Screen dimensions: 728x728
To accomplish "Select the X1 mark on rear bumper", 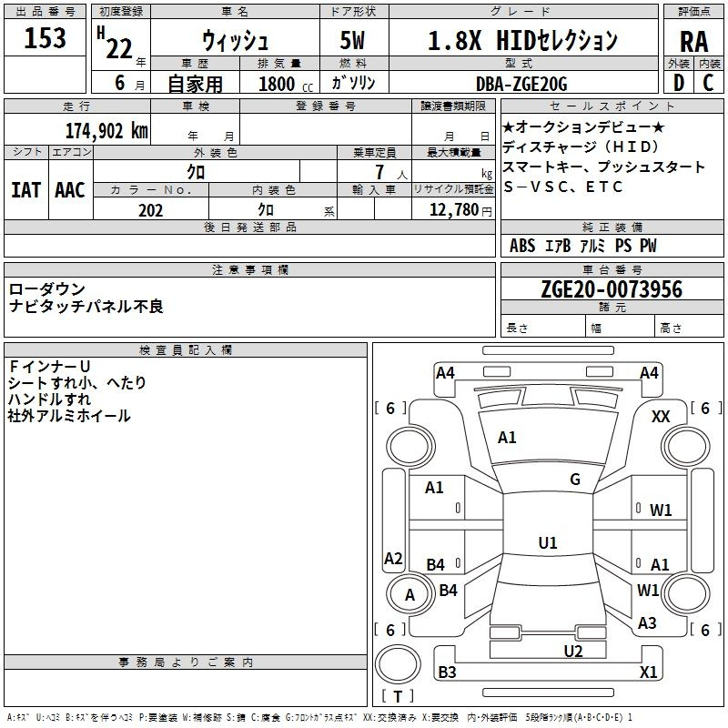I will (x=648, y=672).
